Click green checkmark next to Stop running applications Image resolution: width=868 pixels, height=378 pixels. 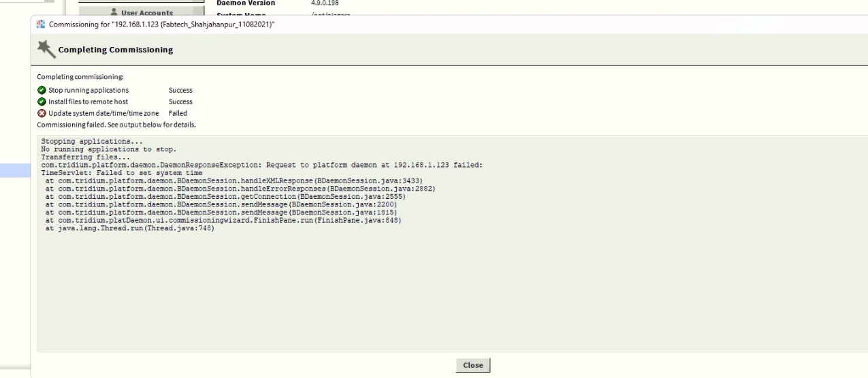pos(42,90)
